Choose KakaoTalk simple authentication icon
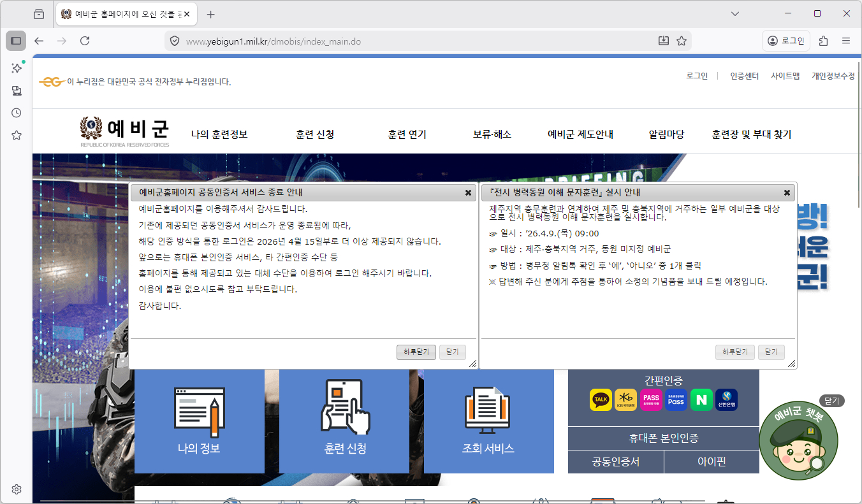The width and height of the screenshot is (862, 504). point(601,400)
